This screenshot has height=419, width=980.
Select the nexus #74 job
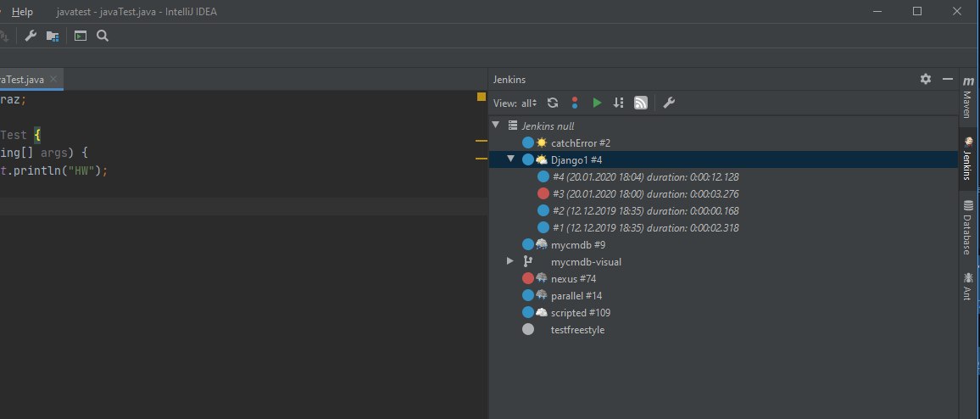573,278
